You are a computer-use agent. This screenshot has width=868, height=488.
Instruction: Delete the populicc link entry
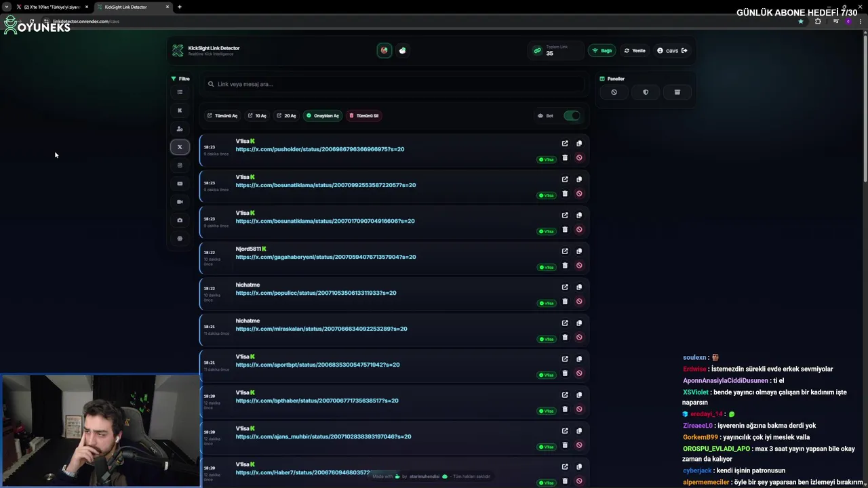coord(565,302)
